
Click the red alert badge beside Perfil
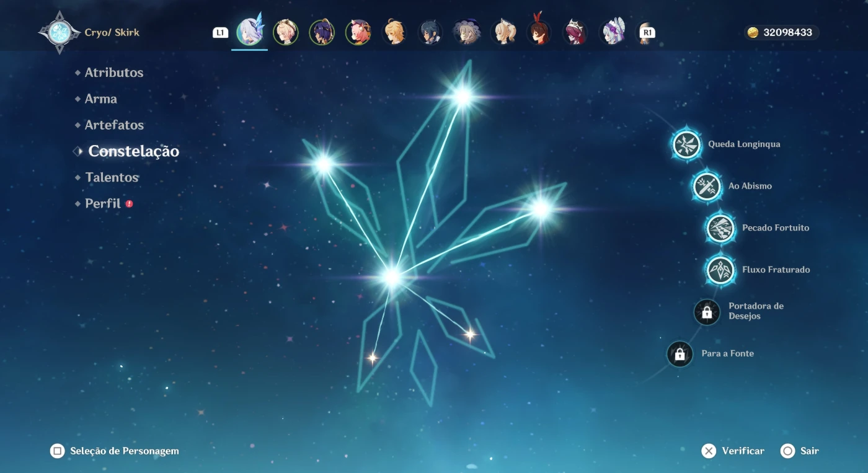coord(129,203)
